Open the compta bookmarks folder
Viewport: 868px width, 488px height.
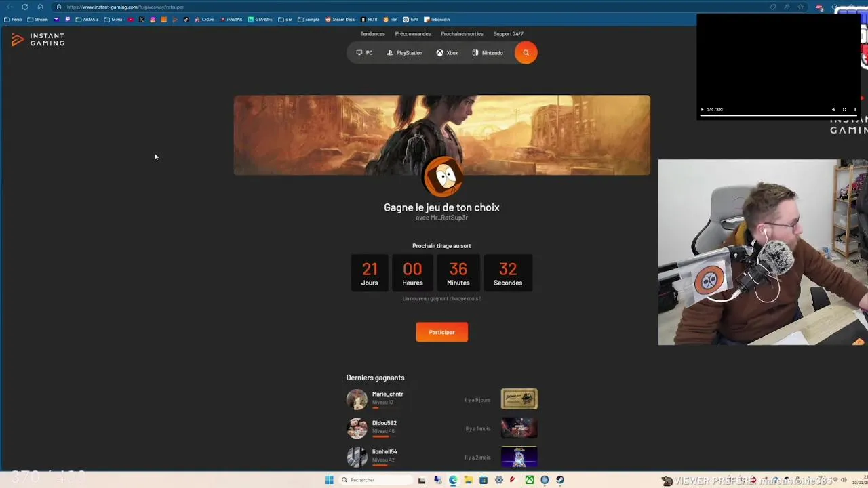[x=309, y=20]
